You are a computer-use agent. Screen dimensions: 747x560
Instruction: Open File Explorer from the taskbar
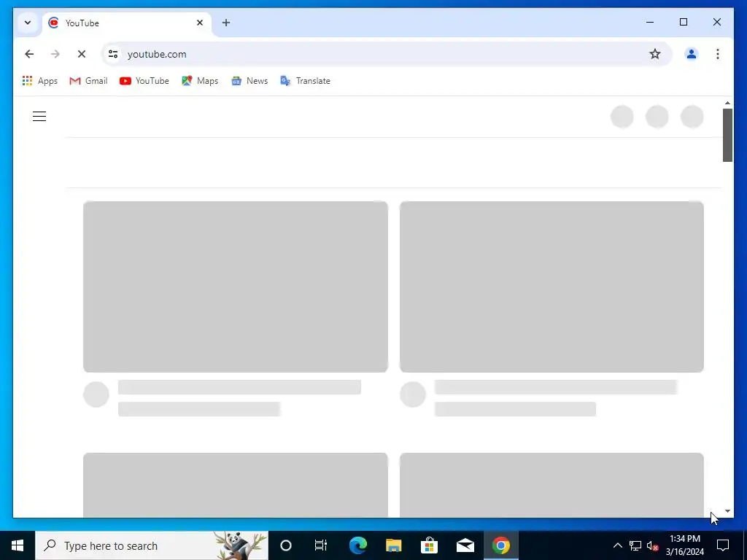coord(393,545)
